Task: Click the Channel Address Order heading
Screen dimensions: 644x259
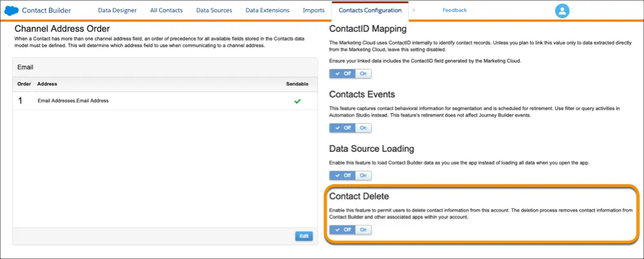Action: tap(62, 29)
